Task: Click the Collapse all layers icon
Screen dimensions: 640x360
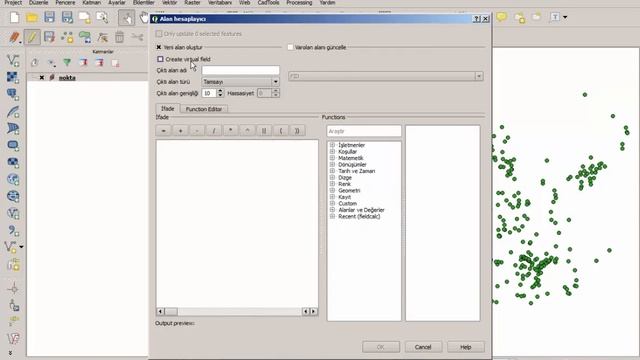Action: pyautogui.click(x=100, y=62)
